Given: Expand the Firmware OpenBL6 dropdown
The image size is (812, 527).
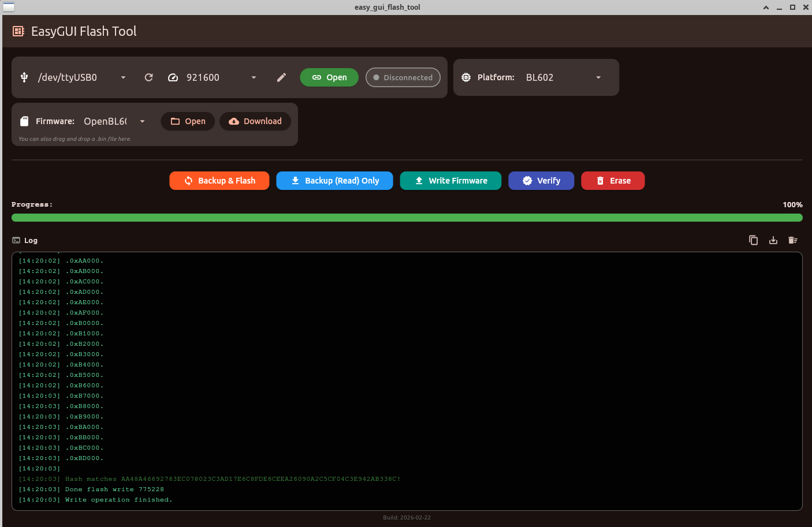Looking at the screenshot, I should [x=142, y=121].
